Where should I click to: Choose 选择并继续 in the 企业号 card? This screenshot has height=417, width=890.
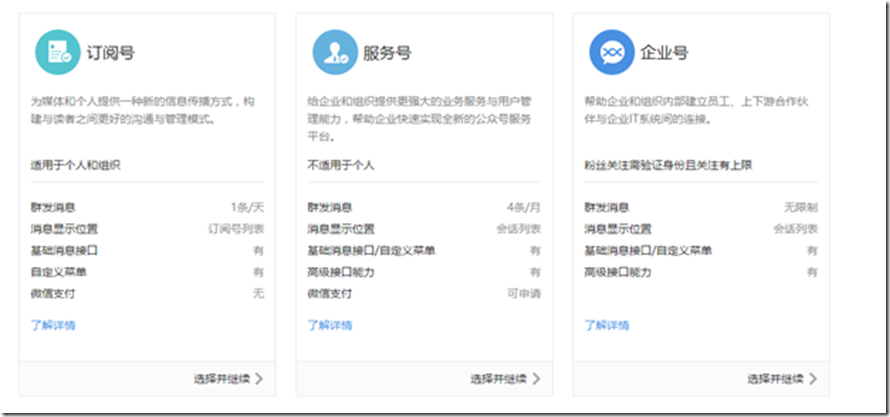[x=775, y=379]
